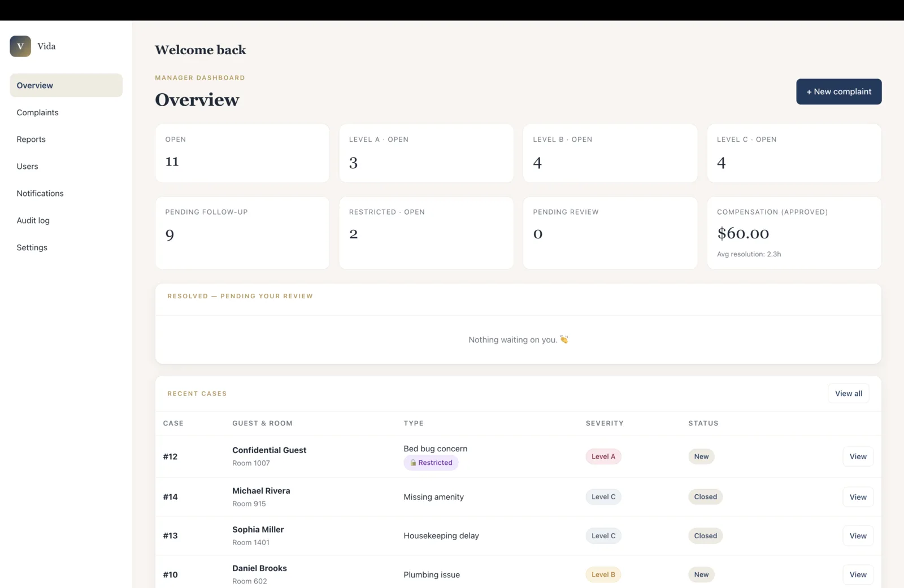Click the Recent Cases heading
The width and height of the screenshot is (904, 588).
point(197,394)
